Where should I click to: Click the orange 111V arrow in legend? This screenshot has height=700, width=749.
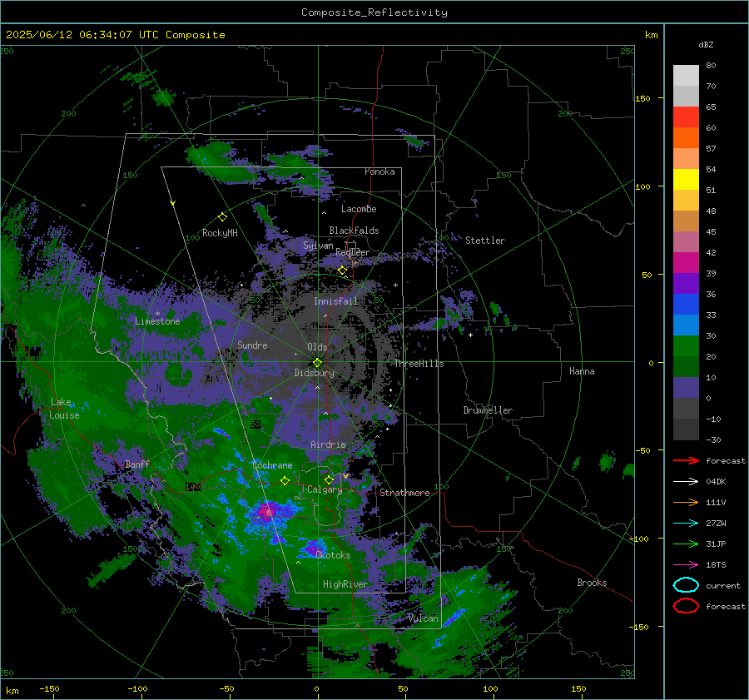pos(686,502)
